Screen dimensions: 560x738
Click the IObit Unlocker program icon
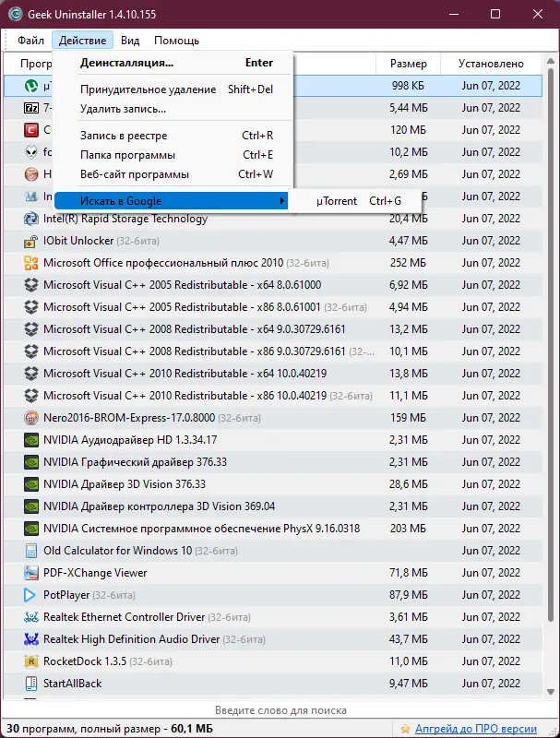click(30, 241)
